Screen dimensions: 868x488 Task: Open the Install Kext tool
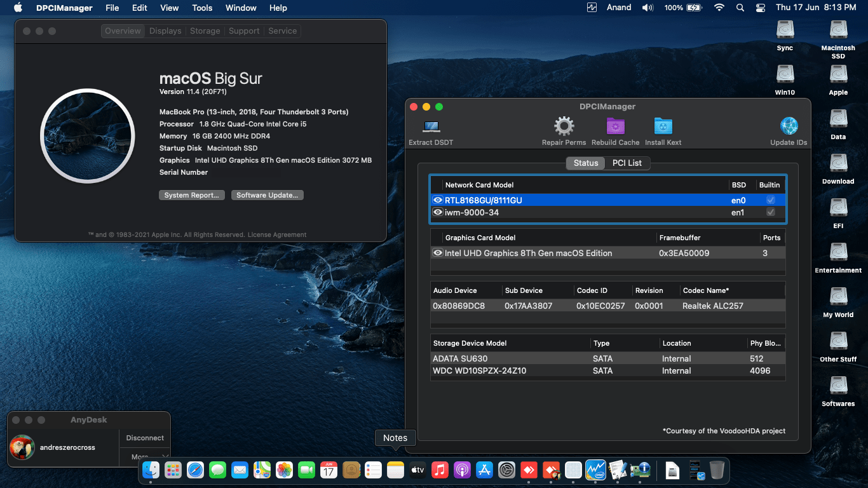coord(663,126)
